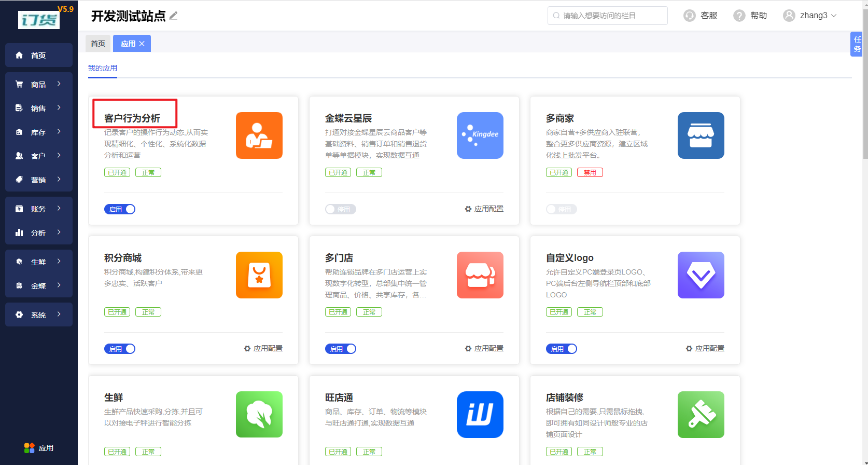Click the search box for menu items
The height and width of the screenshot is (465, 868).
pyautogui.click(x=607, y=16)
